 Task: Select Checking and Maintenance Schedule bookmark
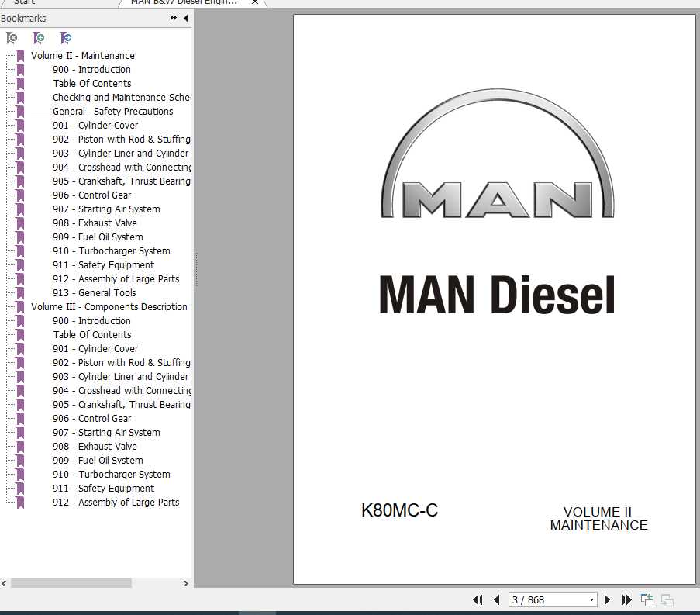[x=122, y=98]
